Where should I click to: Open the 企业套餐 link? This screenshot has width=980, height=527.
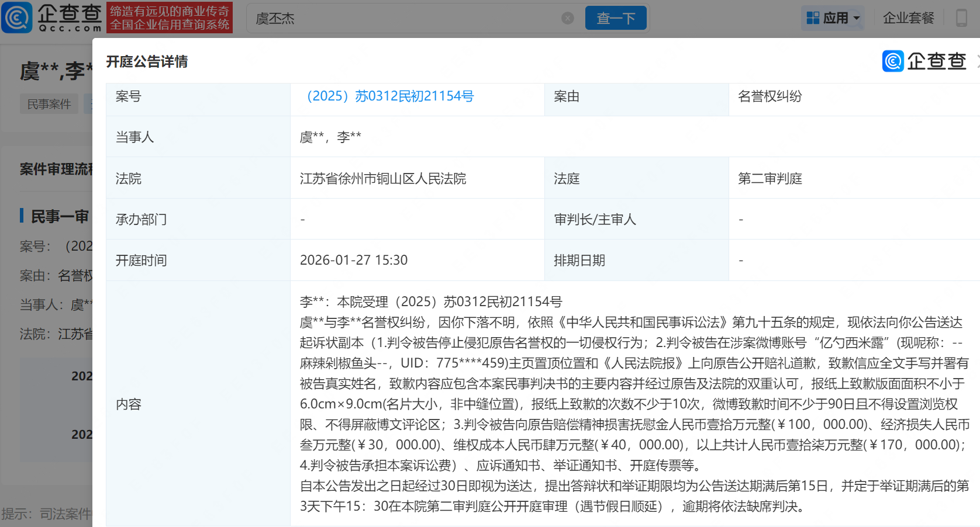(x=908, y=18)
